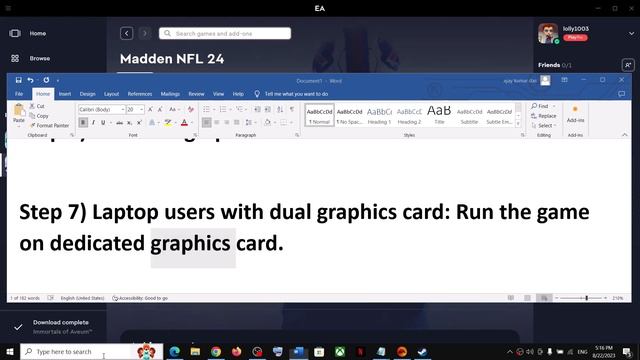Decrease font size with Shrink Font

pyautogui.click(x=160, y=109)
